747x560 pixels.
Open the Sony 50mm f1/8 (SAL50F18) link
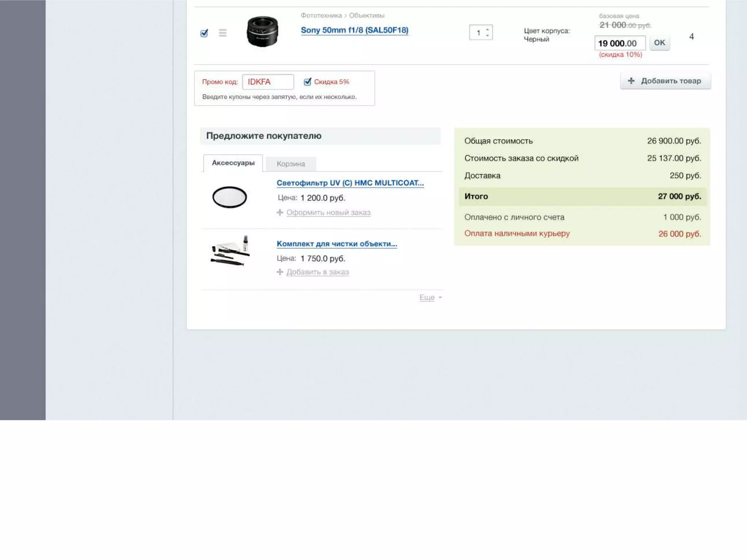(x=354, y=30)
